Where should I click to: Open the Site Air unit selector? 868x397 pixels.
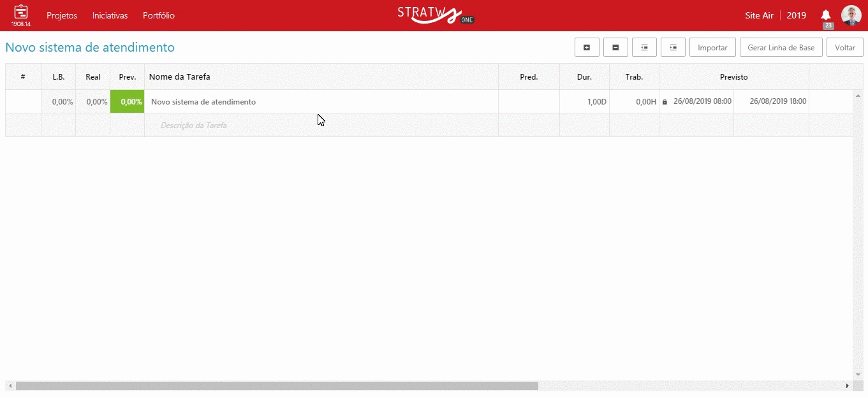759,15
